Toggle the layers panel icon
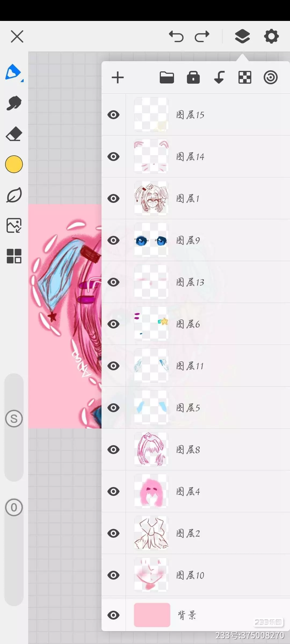This screenshot has width=290, height=644. coord(242,36)
